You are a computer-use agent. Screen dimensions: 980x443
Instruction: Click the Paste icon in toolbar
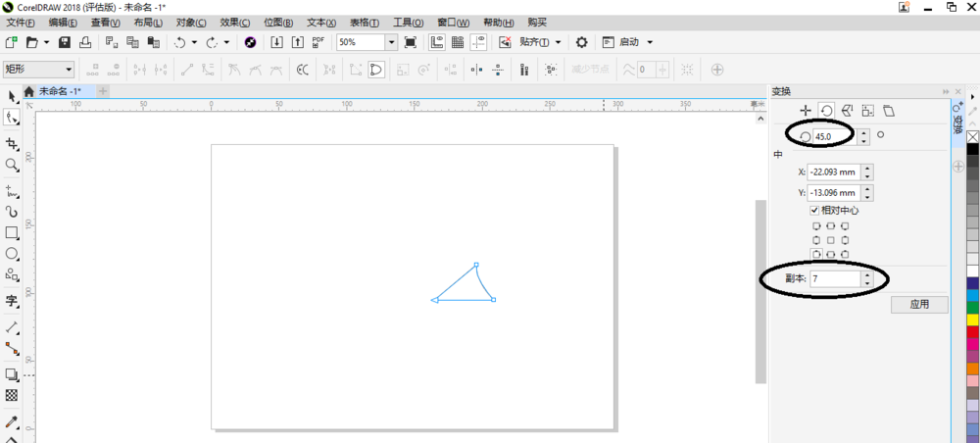click(153, 42)
